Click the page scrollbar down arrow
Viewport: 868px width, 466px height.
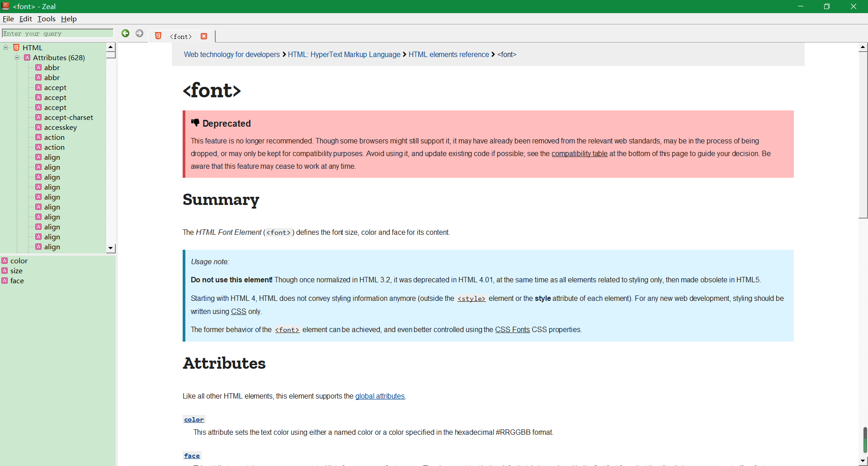click(x=863, y=461)
